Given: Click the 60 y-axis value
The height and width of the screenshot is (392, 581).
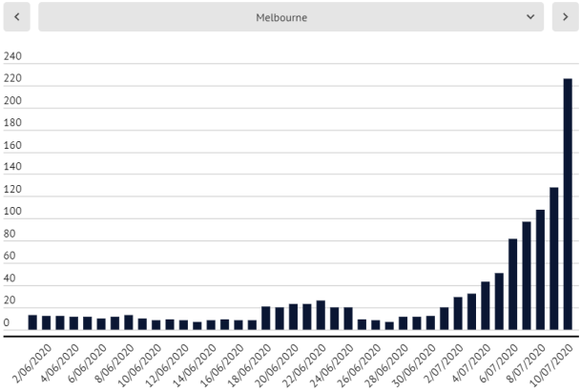Looking at the screenshot, I should pos(10,256).
